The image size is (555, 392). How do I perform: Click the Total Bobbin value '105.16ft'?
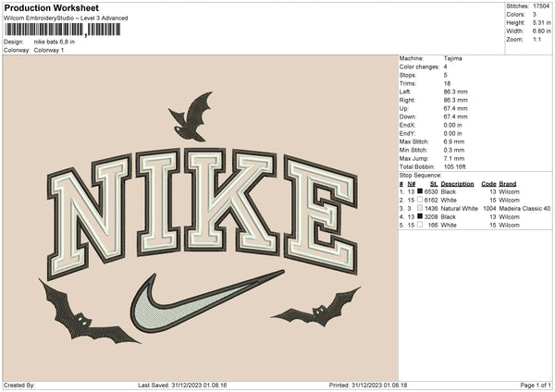(455, 166)
